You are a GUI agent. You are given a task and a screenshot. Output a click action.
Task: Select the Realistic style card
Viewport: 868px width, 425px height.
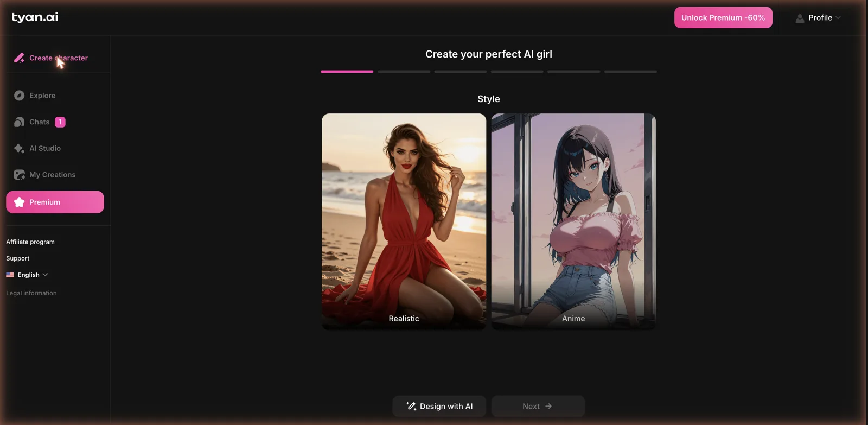click(x=404, y=221)
